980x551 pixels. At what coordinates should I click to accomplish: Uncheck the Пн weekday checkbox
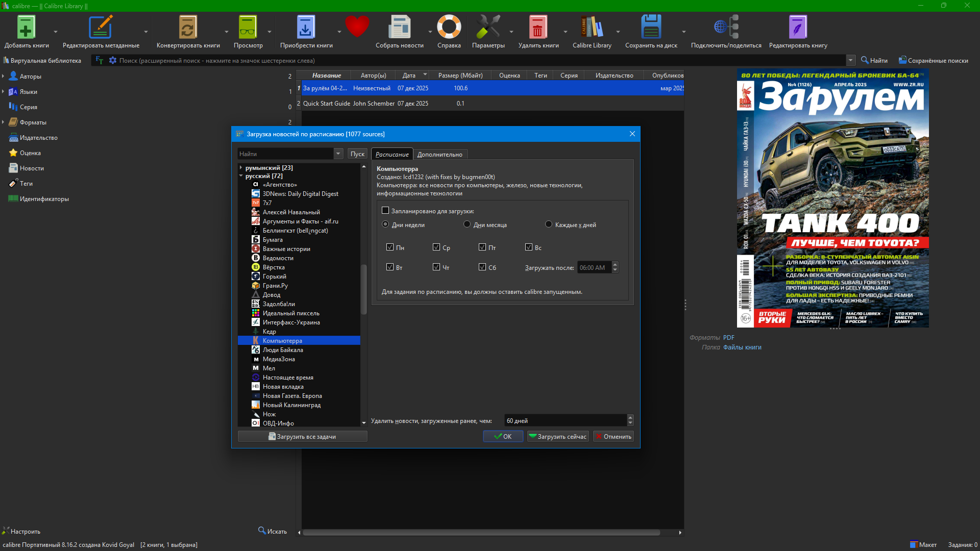point(390,247)
